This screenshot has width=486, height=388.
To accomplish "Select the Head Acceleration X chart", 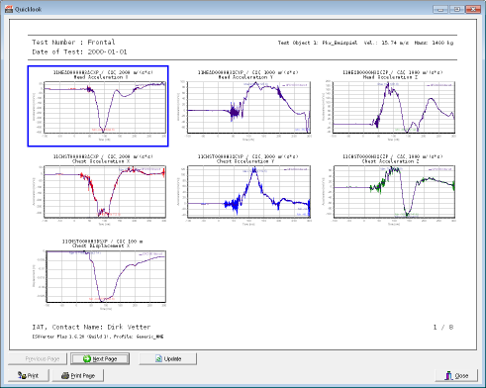I will coord(98,106).
